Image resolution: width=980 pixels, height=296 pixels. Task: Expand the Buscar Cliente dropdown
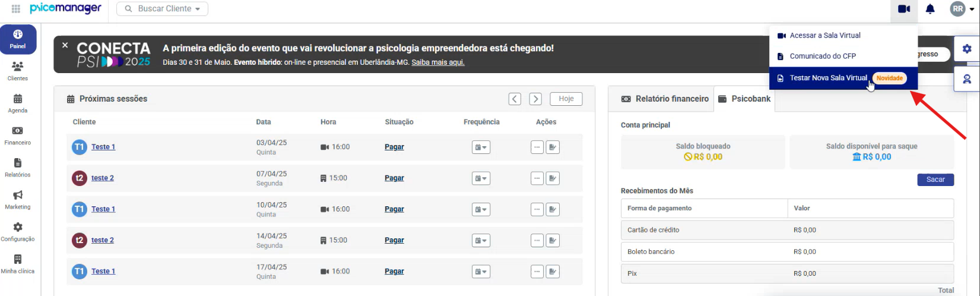click(163, 9)
